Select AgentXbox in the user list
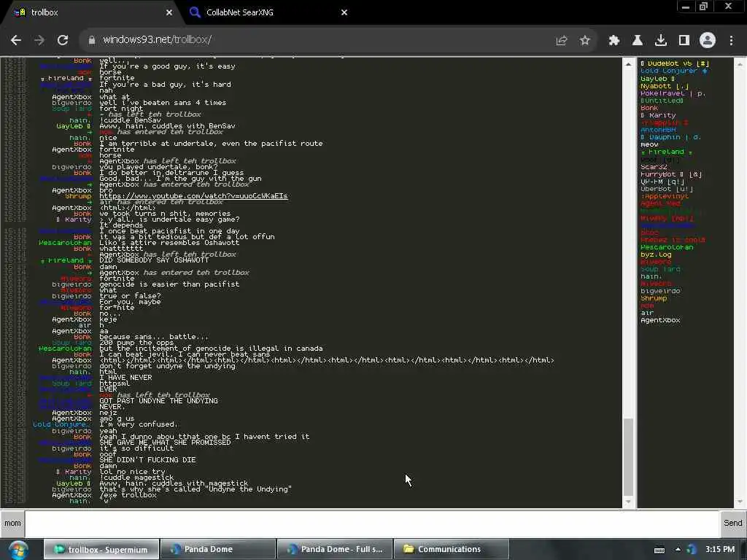 click(x=659, y=321)
